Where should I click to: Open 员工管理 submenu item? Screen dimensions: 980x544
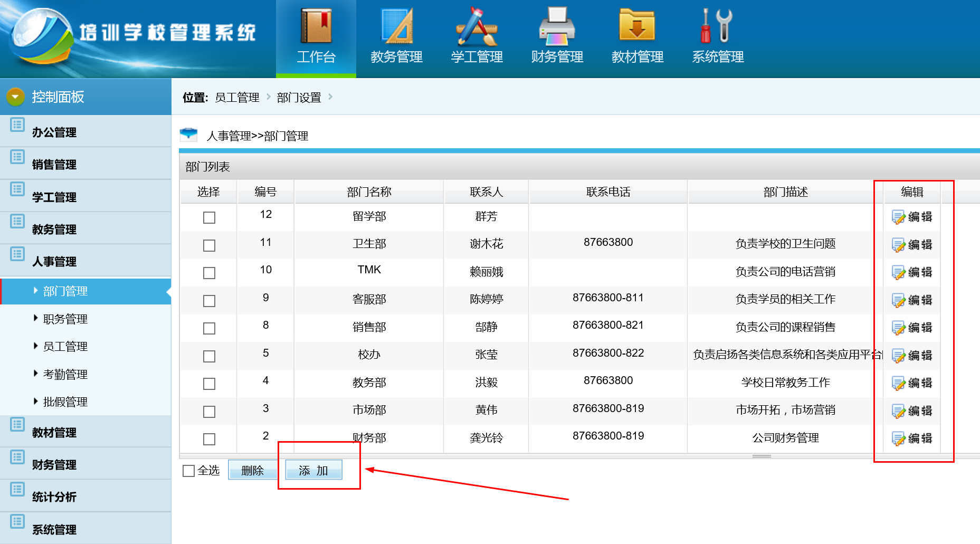65,347
